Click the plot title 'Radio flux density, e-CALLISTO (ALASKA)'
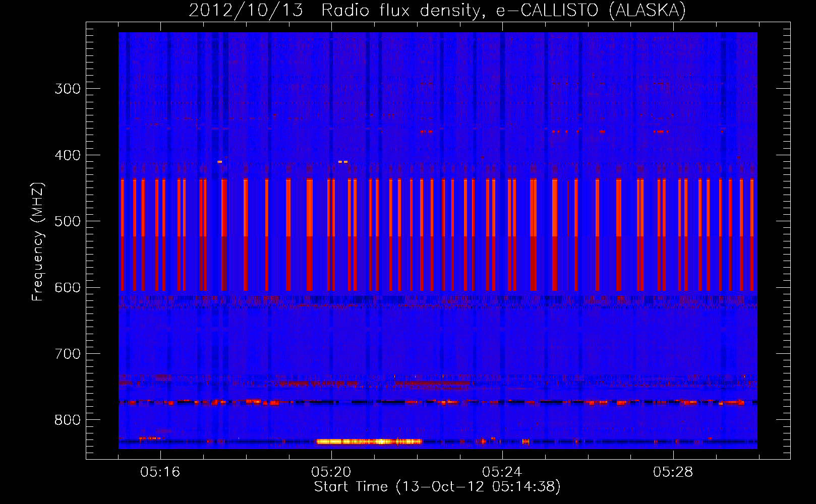This screenshot has width=816, height=504. point(503,10)
